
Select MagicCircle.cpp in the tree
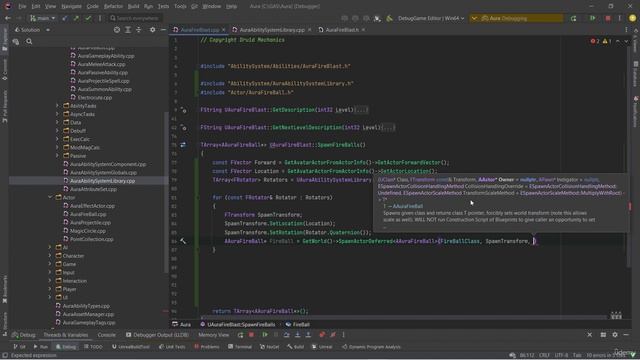[88, 231]
